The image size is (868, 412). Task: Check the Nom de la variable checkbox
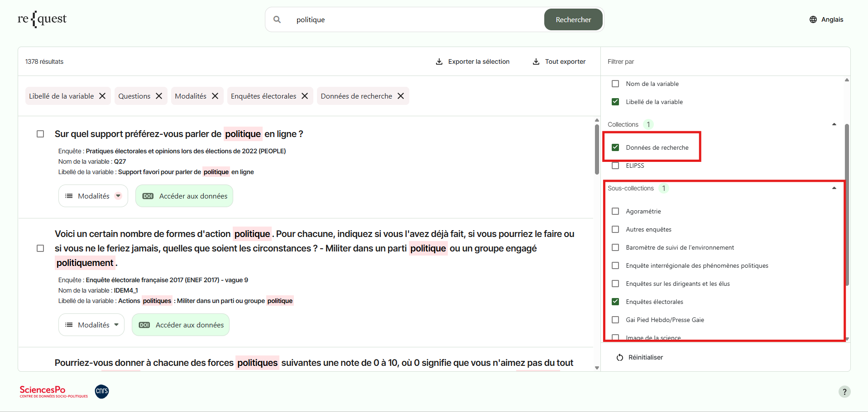(x=615, y=84)
